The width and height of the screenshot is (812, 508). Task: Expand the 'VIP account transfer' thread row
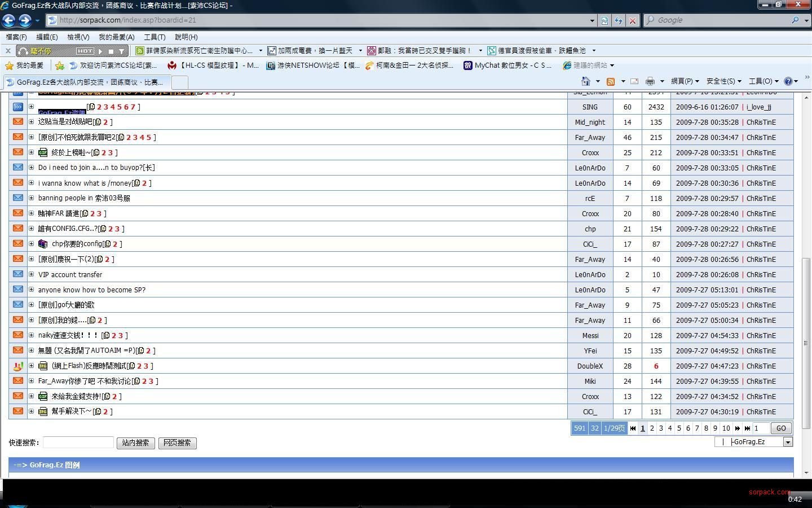pos(32,274)
